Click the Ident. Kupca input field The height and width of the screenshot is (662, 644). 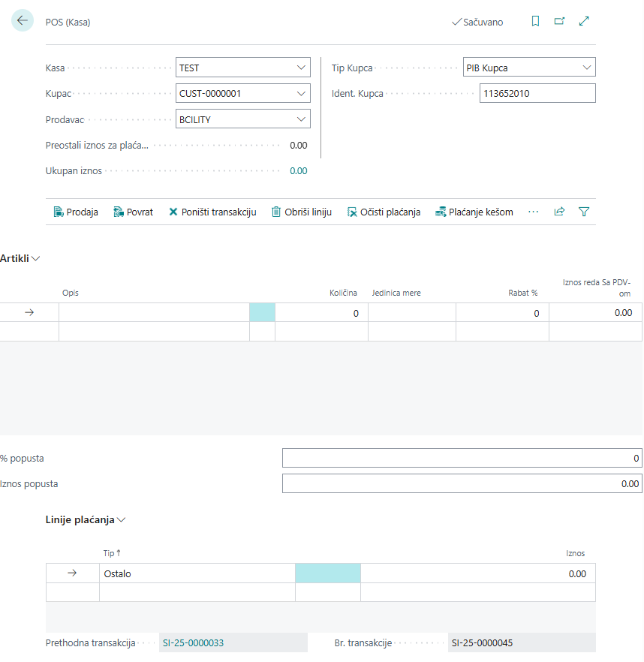[537, 94]
